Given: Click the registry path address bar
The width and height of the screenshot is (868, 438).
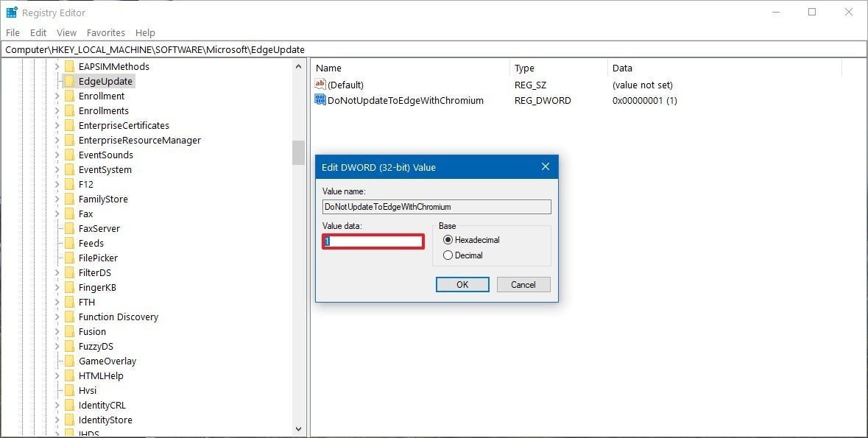Looking at the screenshot, I should [x=434, y=49].
